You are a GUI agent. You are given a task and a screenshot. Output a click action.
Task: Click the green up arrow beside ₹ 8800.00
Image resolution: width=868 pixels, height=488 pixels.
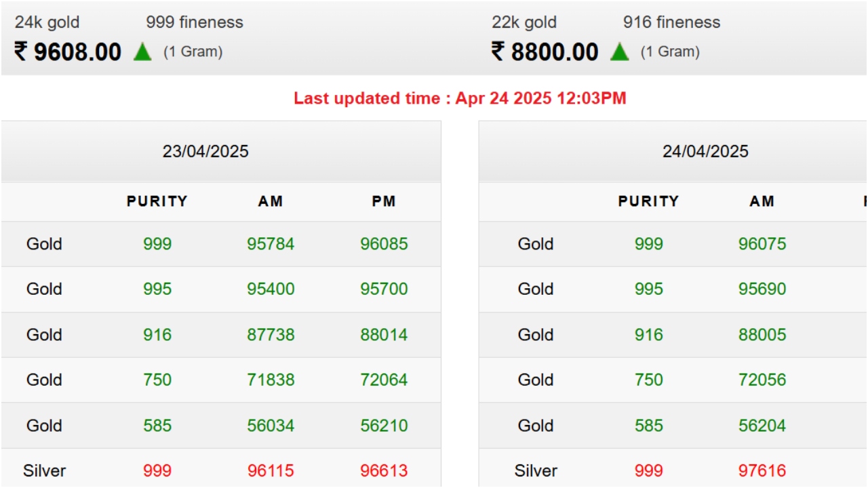point(619,52)
